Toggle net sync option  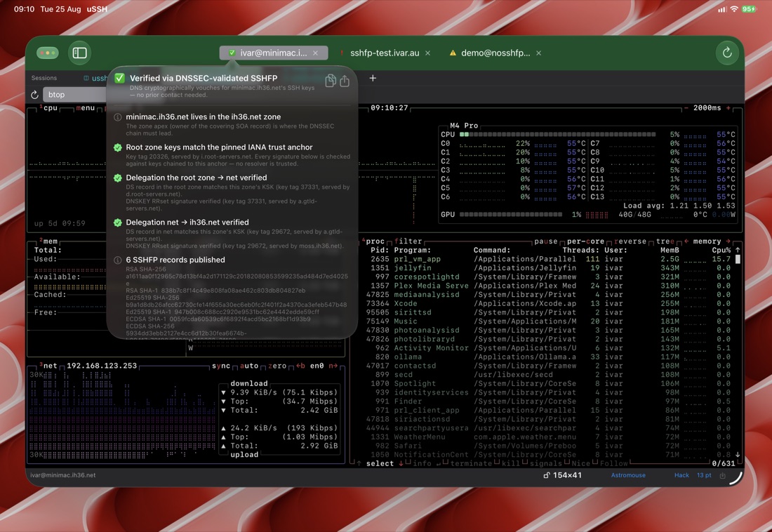(221, 366)
